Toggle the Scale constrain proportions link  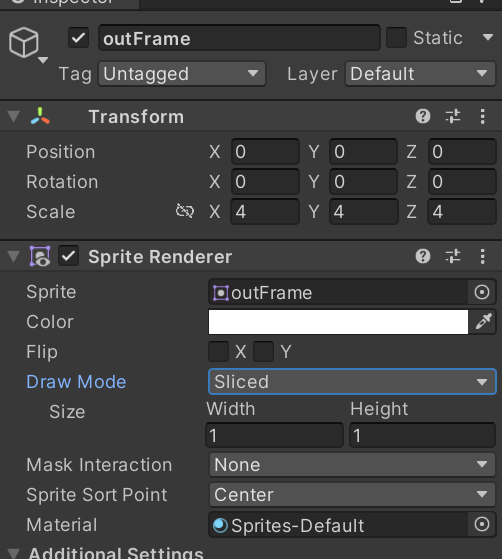(x=185, y=211)
